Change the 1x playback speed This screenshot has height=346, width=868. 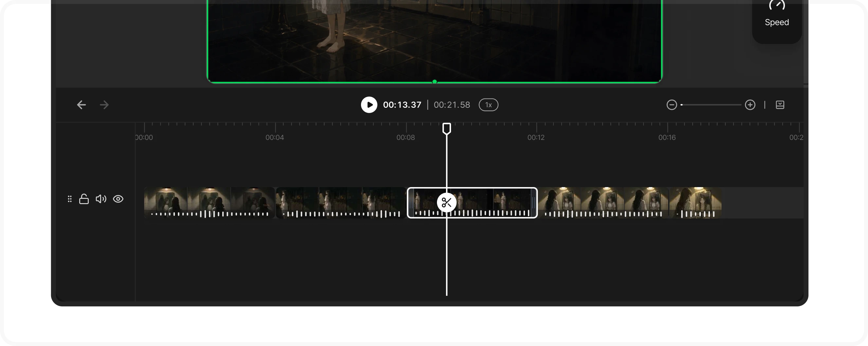click(488, 105)
